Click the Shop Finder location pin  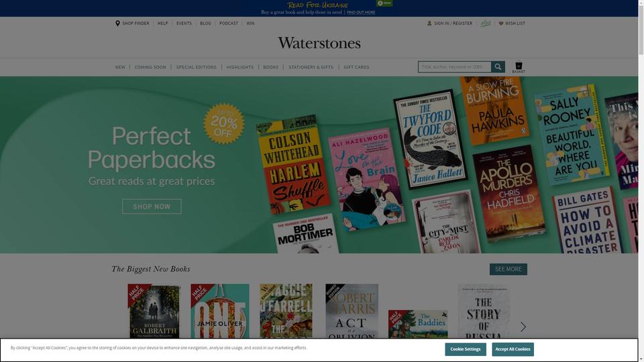117,23
